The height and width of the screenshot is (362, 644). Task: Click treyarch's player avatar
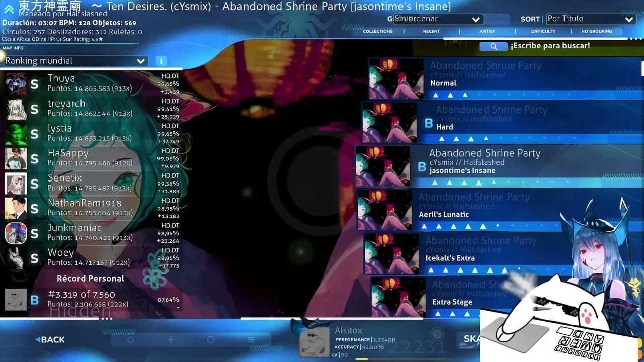[x=16, y=109]
